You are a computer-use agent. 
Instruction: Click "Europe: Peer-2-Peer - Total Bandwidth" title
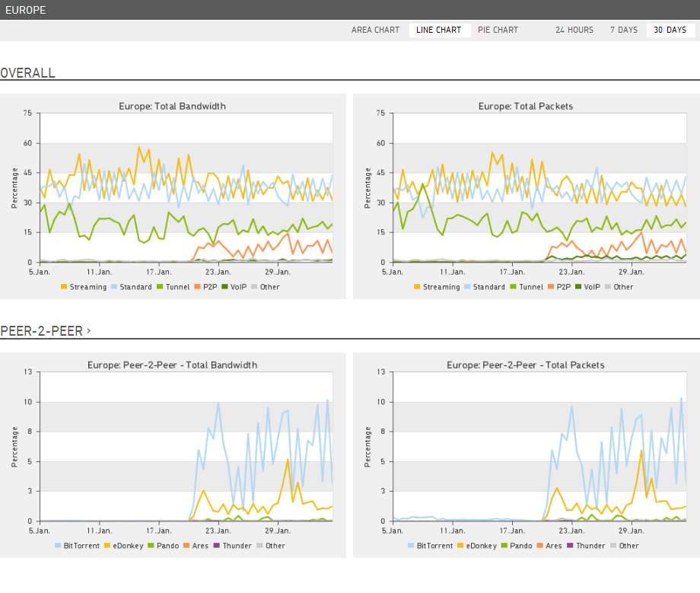pos(172,365)
